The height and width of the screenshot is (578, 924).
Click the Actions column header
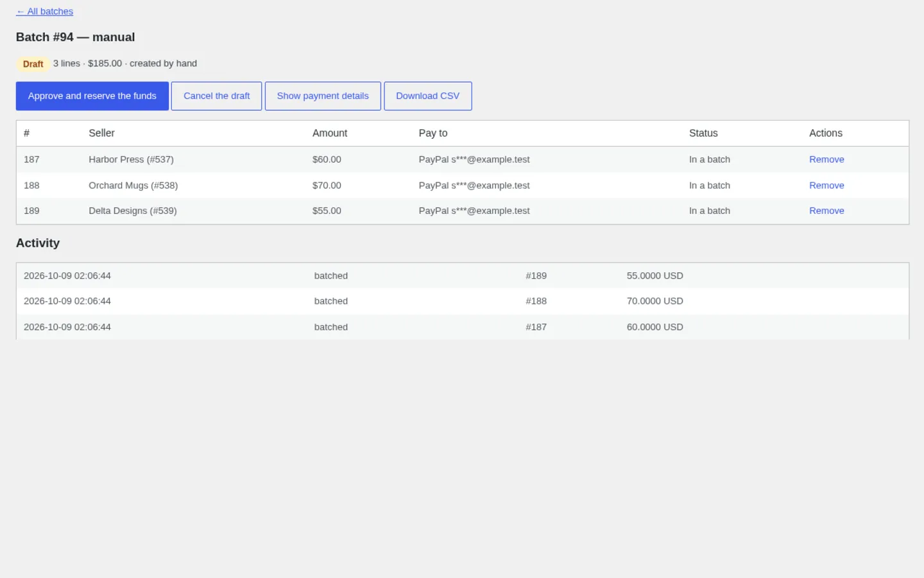(826, 133)
